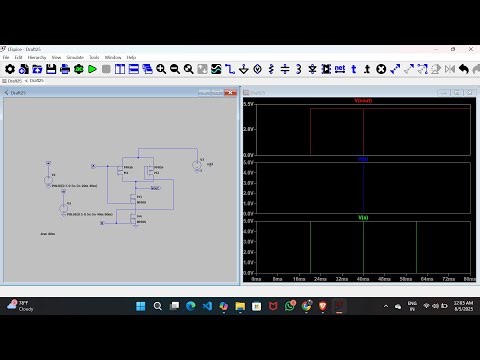Click the grayed autorange toolbar icon
The height and width of the screenshot is (360, 480).
(x=202, y=69)
